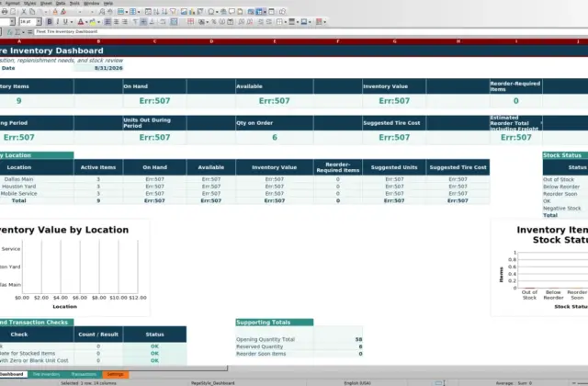
Task: Click the Sum sigma icon
Action: pyautogui.click(x=17, y=32)
